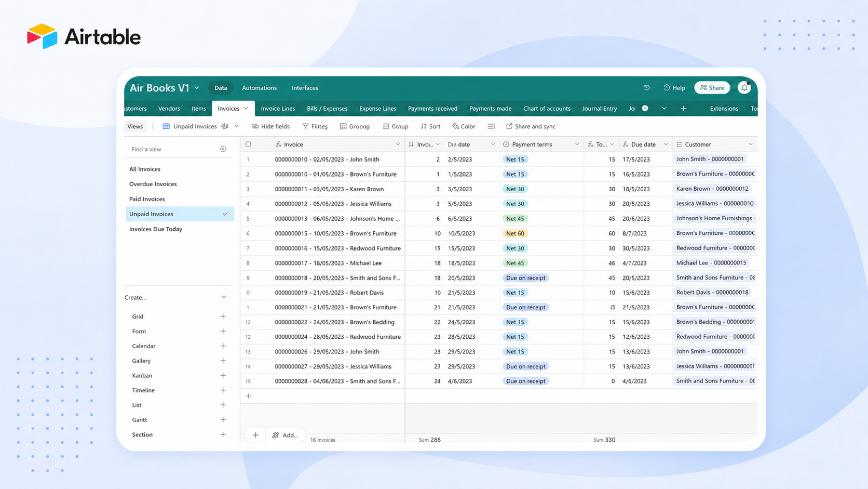The image size is (868, 489).
Task: Expand the more tables chevron
Action: 664,109
